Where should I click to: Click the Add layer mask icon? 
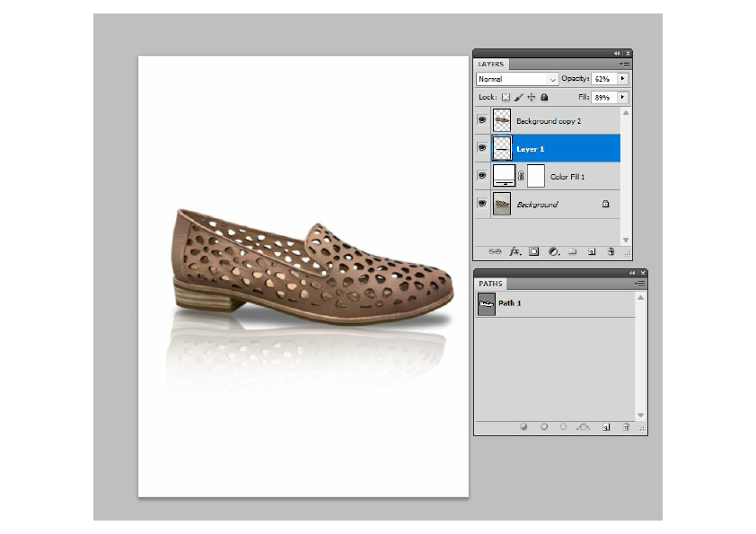coord(534,252)
